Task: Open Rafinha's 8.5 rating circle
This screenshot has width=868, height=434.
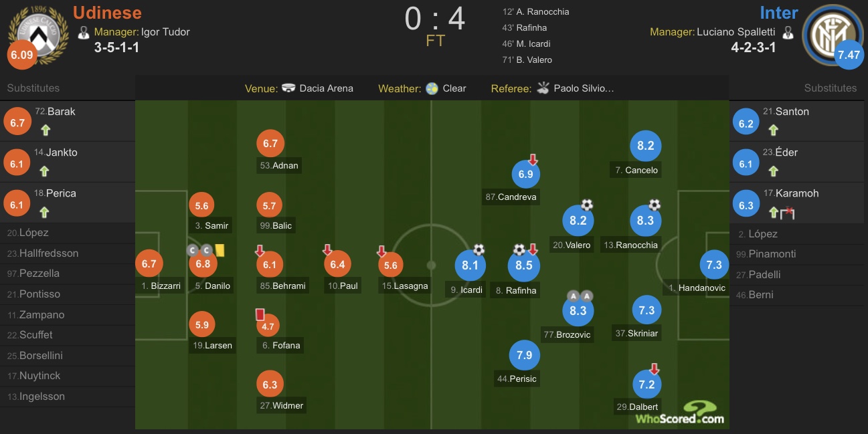Action: tap(524, 265)
